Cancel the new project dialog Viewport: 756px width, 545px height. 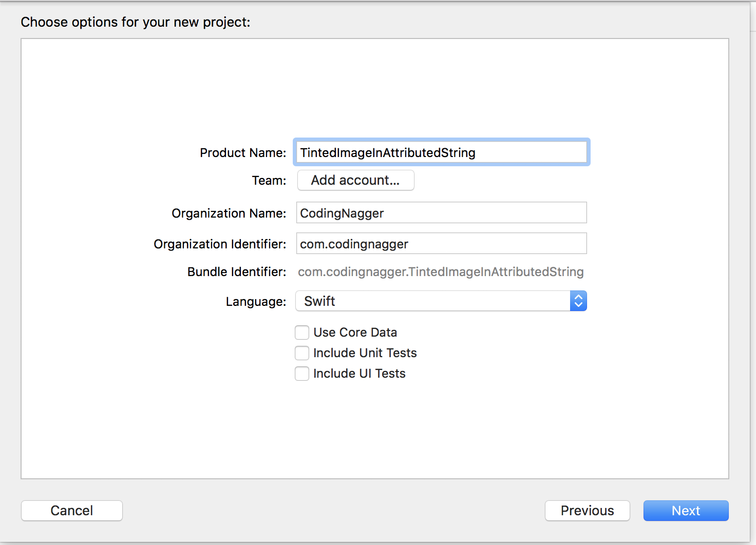(71, 511)
